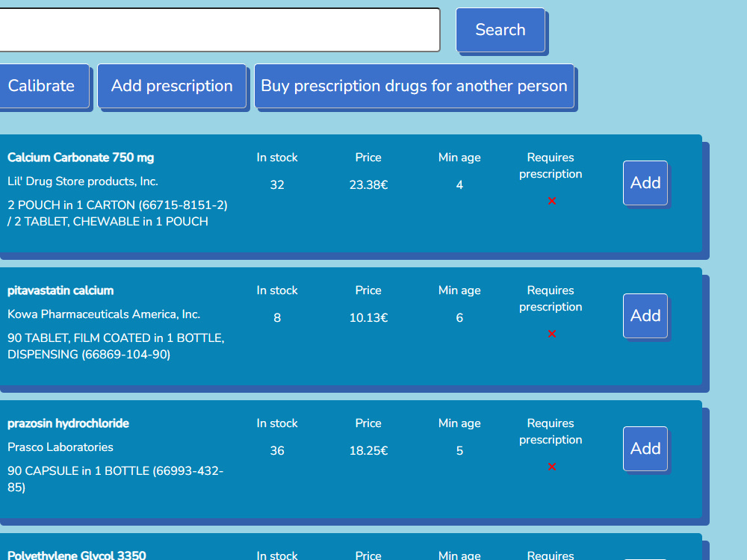Click the red X for Calcium Carbonate prescription

(x=552, y=201)
